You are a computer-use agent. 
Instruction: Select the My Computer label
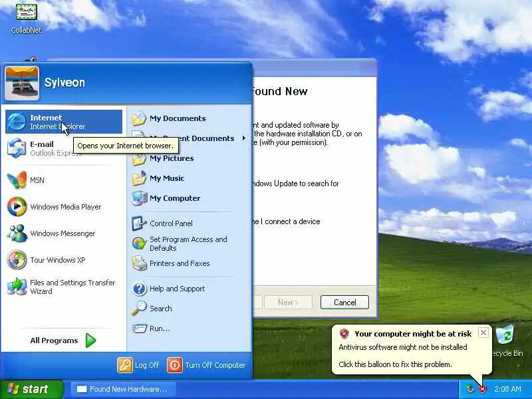tap(175, 198)
